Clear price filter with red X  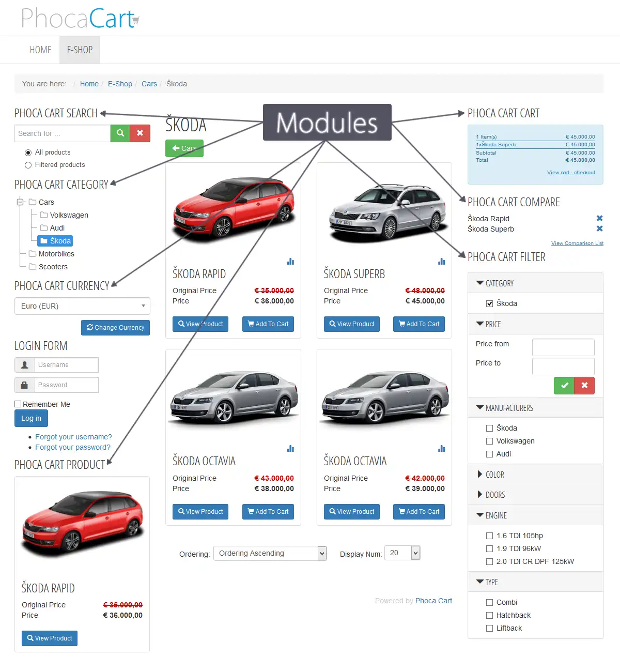[x=584, y=386]
